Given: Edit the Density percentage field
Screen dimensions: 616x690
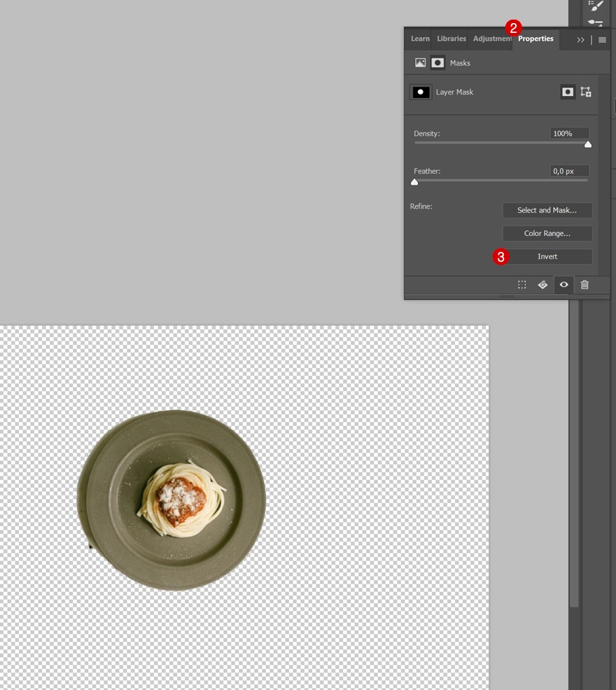Looking at the screenshot, I should pyautogui.click(x=569, y=134).
